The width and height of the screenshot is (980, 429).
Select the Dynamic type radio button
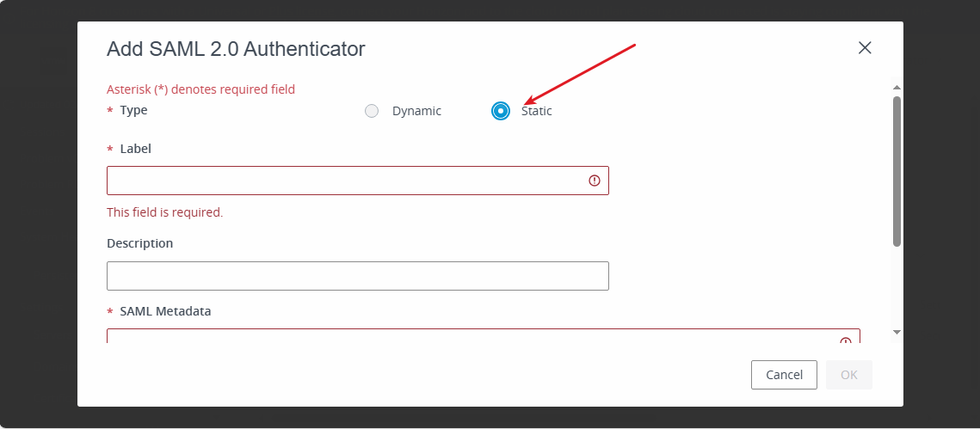click(372, 111)
